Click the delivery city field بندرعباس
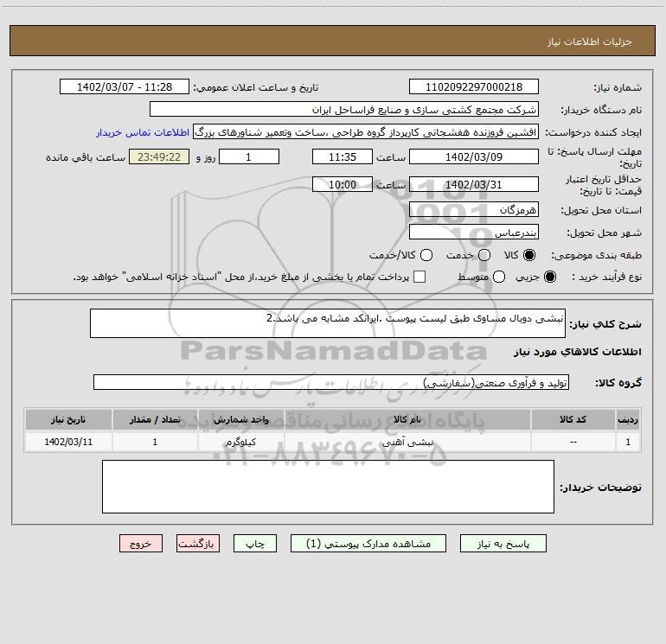 point(474,233)
